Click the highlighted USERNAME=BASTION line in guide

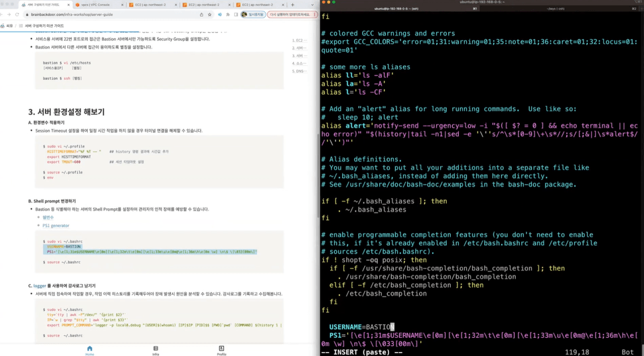click(64, 247)
